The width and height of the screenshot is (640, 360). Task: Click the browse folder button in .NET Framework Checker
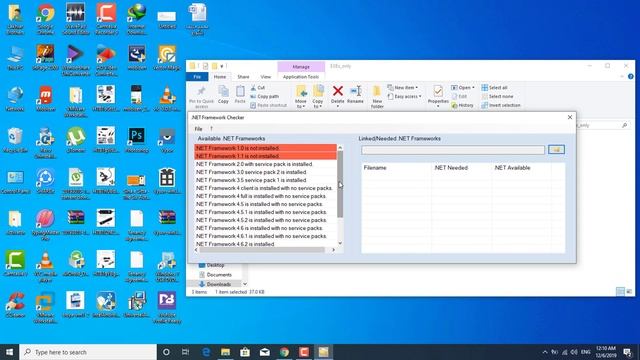tap(556, 150)
